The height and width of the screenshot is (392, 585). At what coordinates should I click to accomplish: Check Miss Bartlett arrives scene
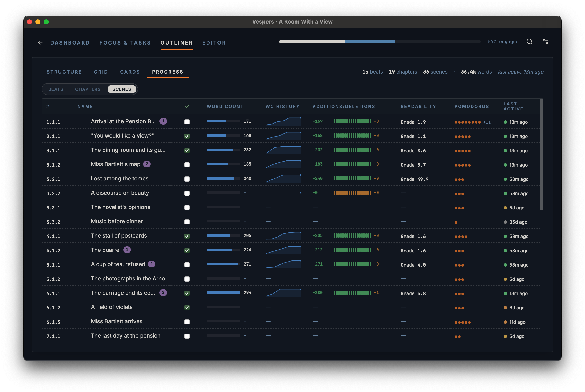click(187, 322)
